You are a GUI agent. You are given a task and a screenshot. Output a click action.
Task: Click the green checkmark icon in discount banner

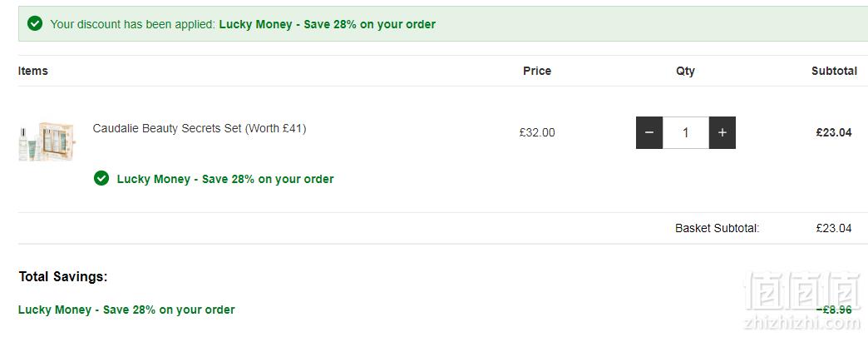click(x=35, y=24)
